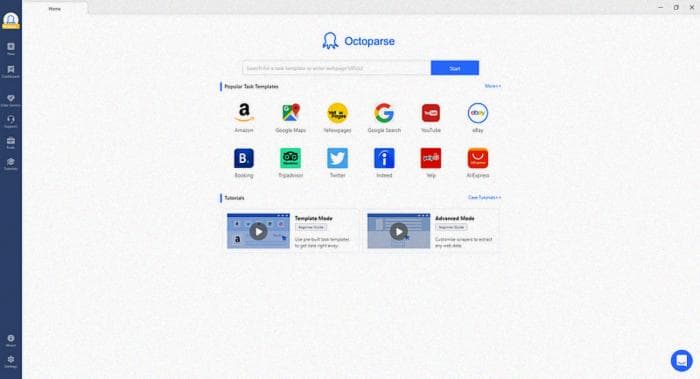The width and height of the screenshot is (700, 379).
Task: Open Settings gear in sidebar
Action: click(x=11, y=362)
